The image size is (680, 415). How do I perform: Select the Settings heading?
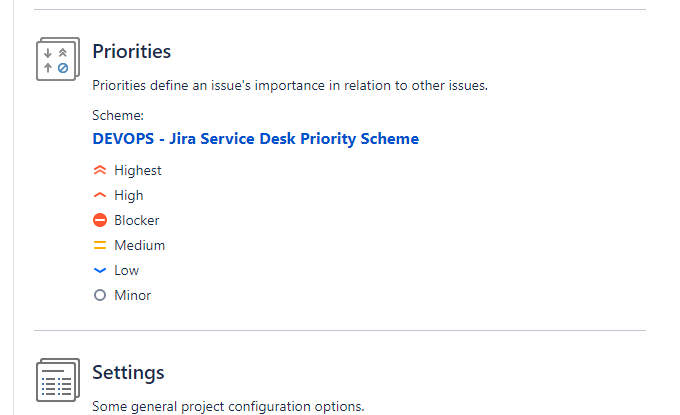coord(128,372)
